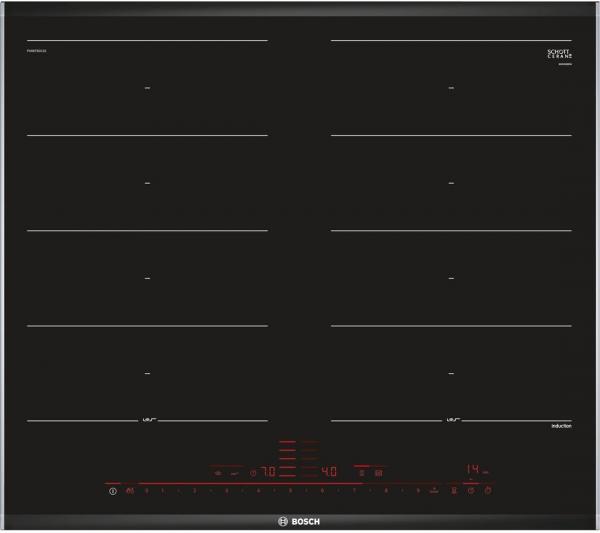The image size is (600, 533).
Task: Choose power level 8 on the slider
Action: (386, 491)
